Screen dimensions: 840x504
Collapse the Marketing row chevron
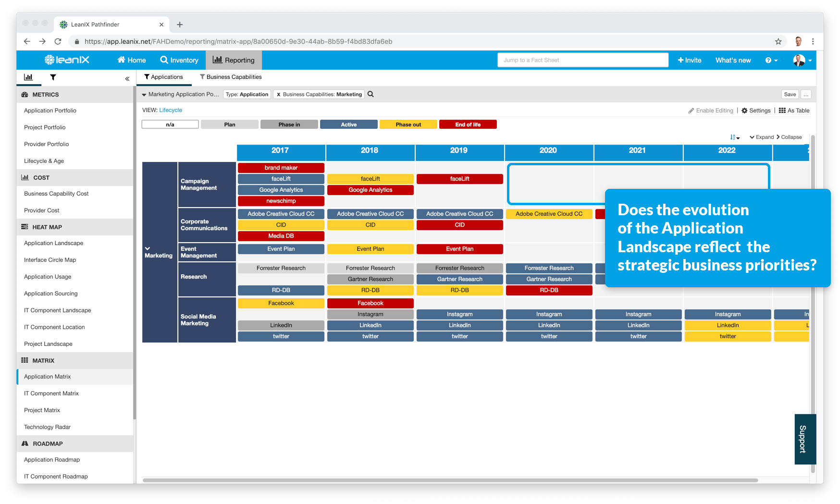click(148, 248)
